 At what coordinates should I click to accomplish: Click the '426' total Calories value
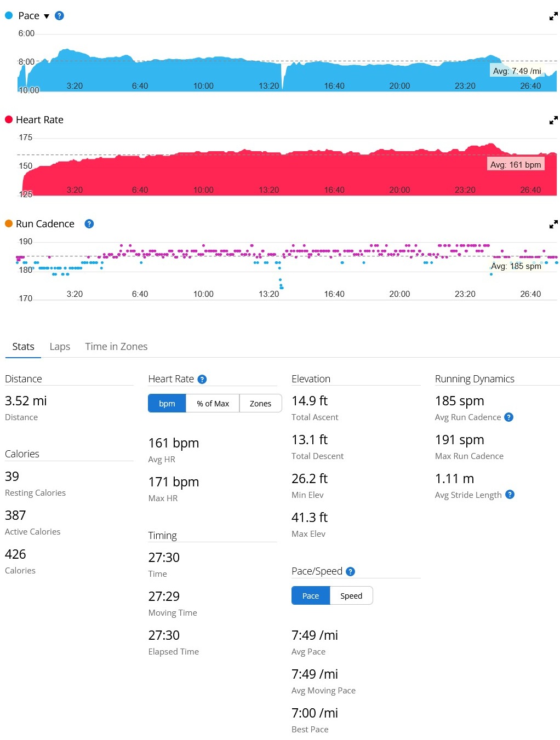pos(15,554)
